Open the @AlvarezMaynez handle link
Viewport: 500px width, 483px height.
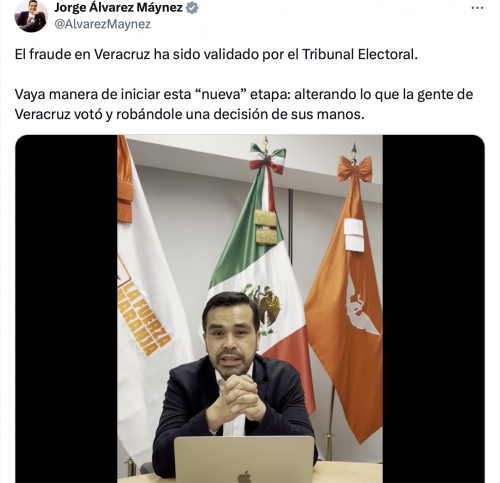[x=103, y=24]
